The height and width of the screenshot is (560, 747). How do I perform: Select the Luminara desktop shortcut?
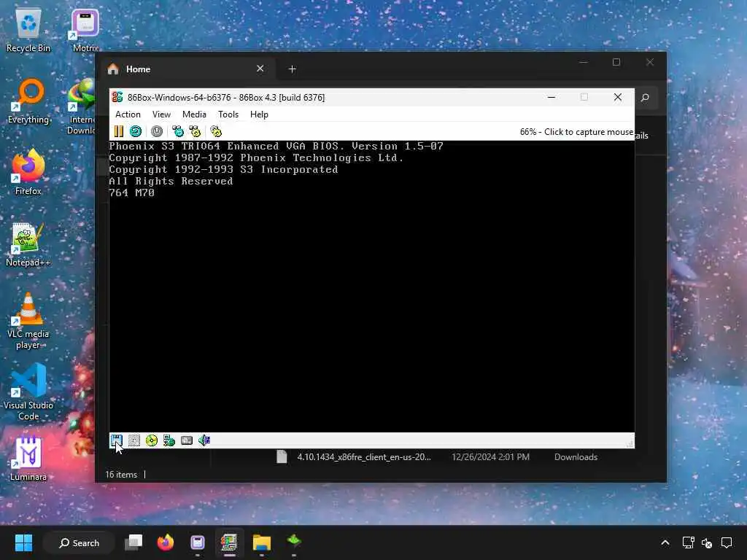(x=28, y=459)
